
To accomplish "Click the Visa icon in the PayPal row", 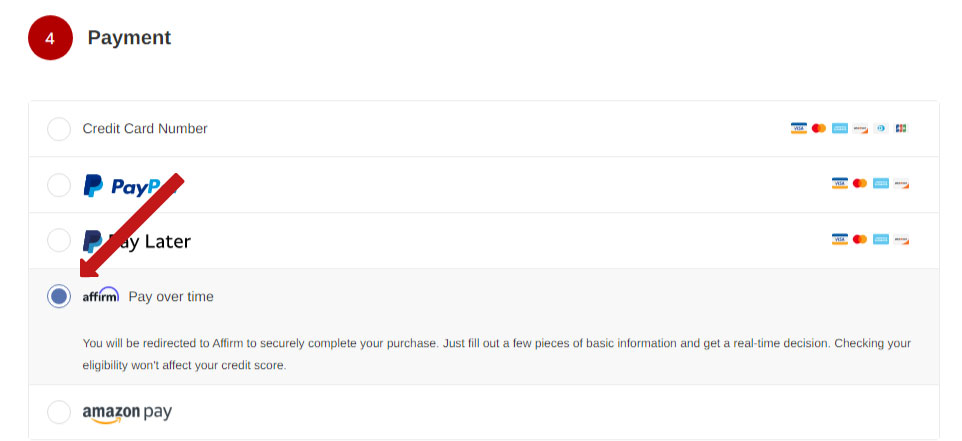I will click(x=839, y=184).
